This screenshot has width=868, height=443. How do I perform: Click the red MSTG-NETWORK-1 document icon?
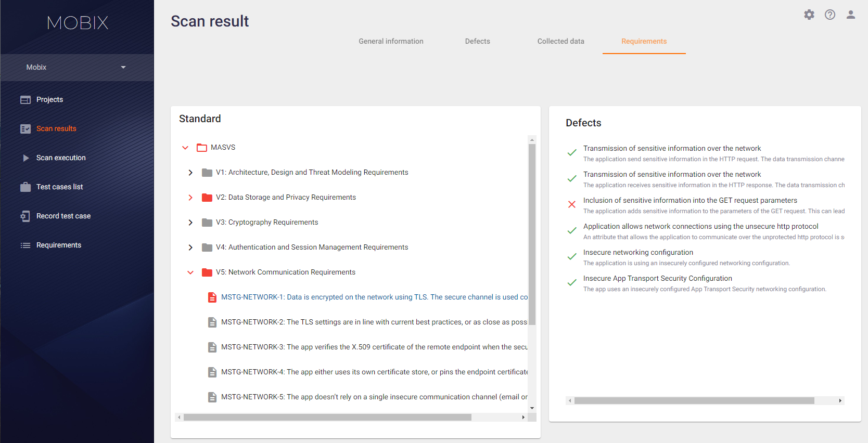[x=212, y=297]
